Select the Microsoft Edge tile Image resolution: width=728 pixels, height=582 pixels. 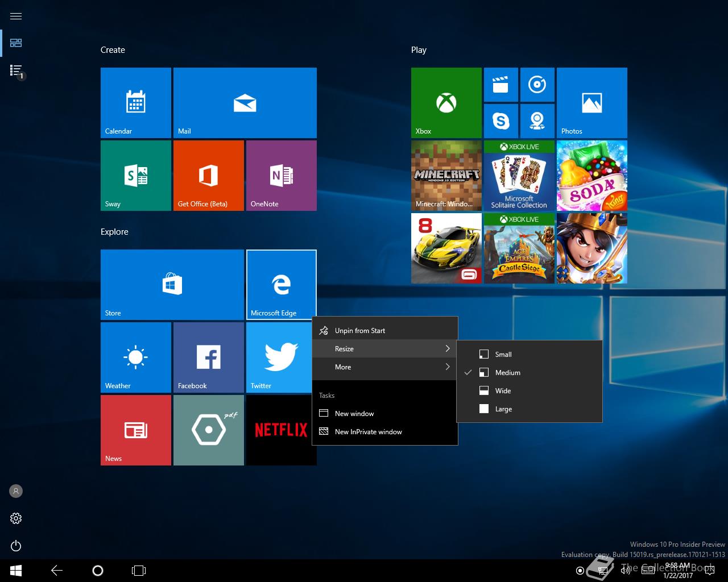[x=282, y=285]
